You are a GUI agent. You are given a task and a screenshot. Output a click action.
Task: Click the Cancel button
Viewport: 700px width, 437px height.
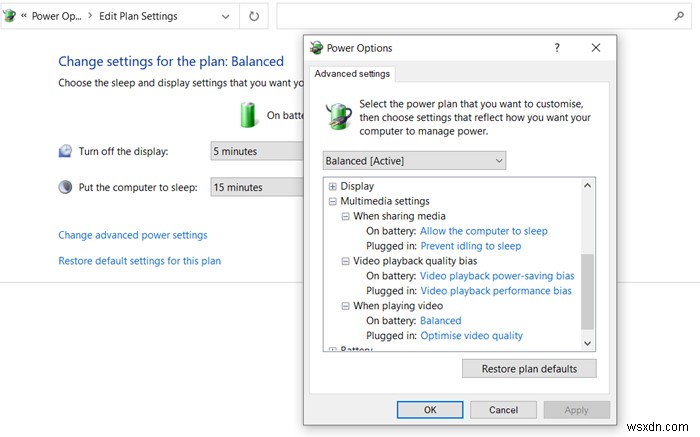tap(503, 410)
